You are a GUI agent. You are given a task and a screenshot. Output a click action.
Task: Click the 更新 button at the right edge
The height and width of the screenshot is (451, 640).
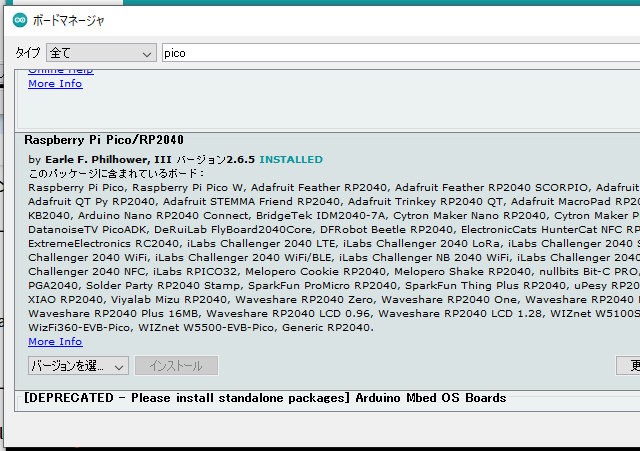[631, 366]
